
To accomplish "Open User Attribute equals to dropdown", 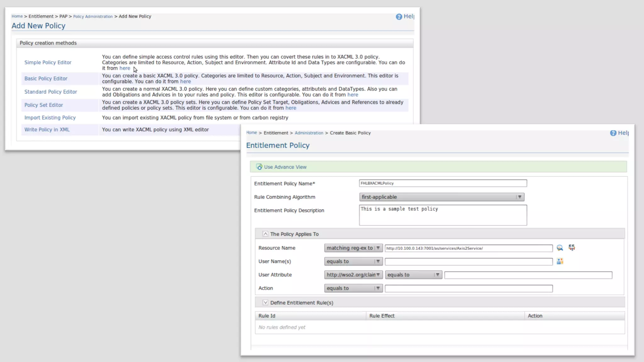I will point(414,275).
